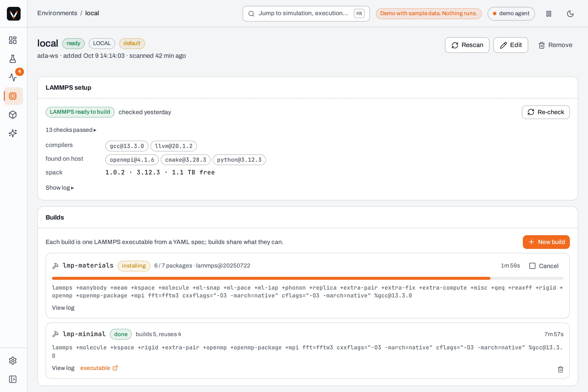Delete the lmp-minimal build with trash icon

561,369
